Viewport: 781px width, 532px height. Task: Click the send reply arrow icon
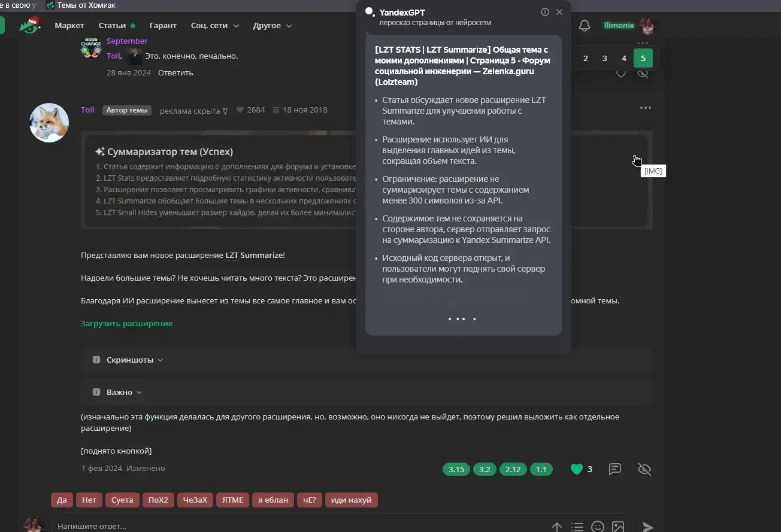pyautogui.click(x=647, y=526)
